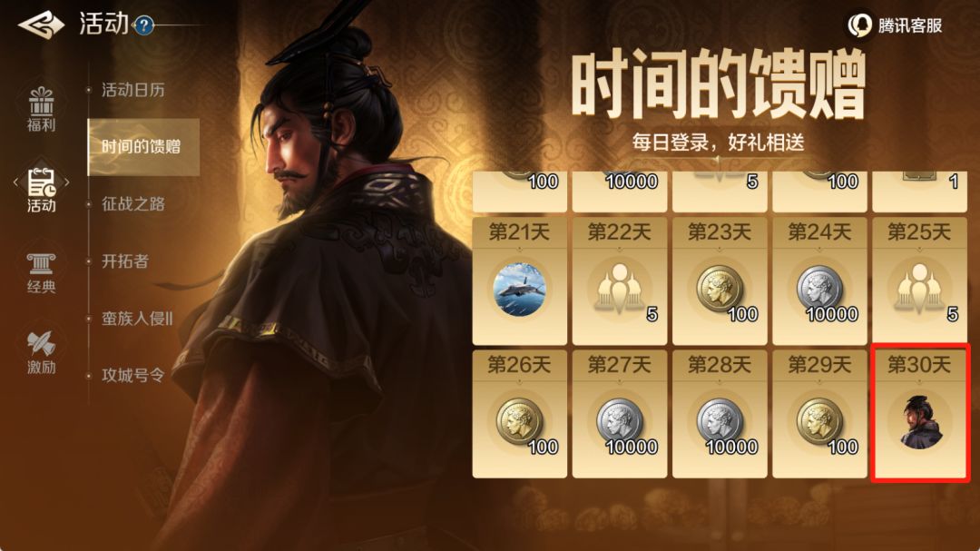Open the 活动日历 menu item
Screen dimensions: 980x551
[x=133, y=90]
